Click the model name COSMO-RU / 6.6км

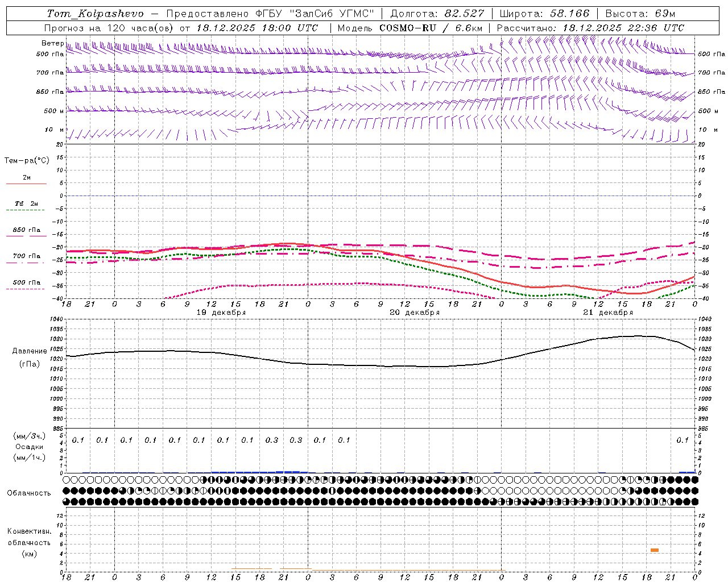coord(431,28)
